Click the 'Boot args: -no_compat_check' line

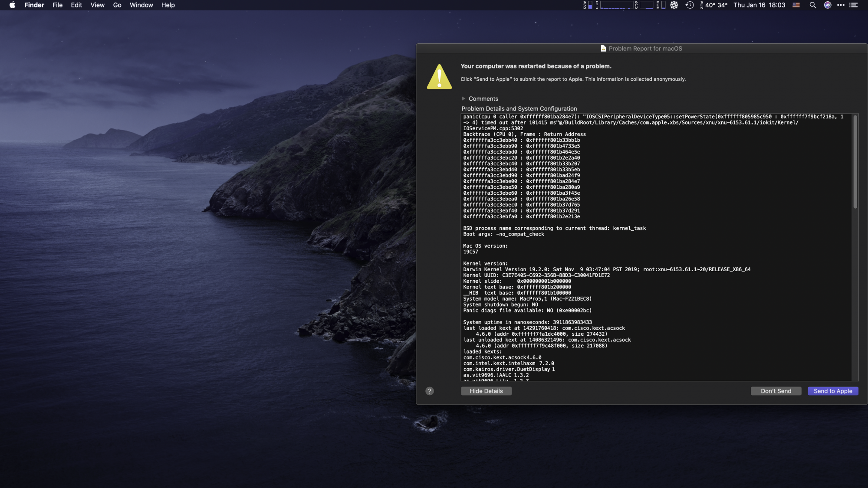(503, 234)
